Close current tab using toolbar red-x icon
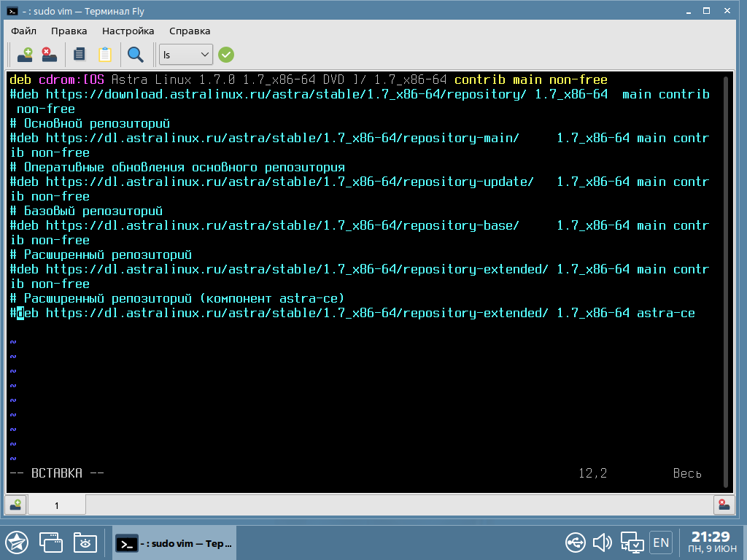747x560 pixels. tap(49, 55)
